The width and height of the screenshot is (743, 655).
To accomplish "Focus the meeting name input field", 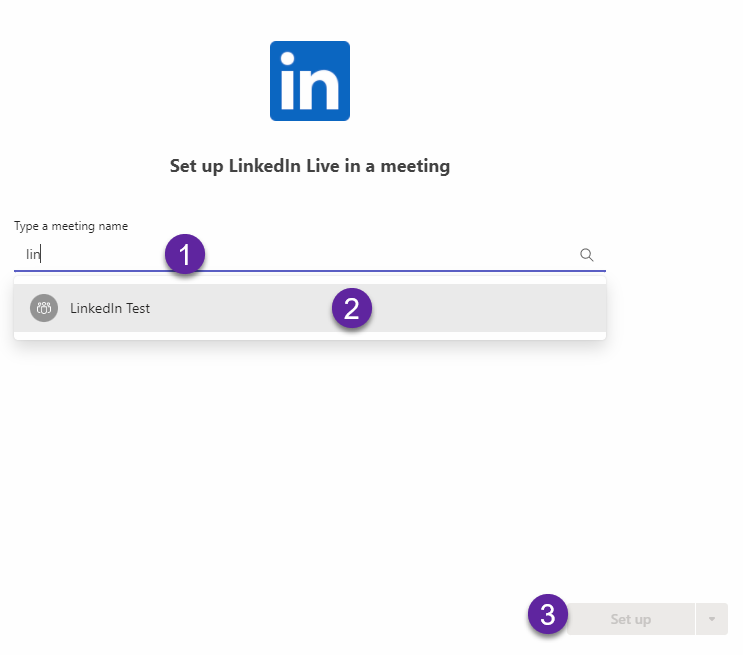I will [x=310, y=255].
